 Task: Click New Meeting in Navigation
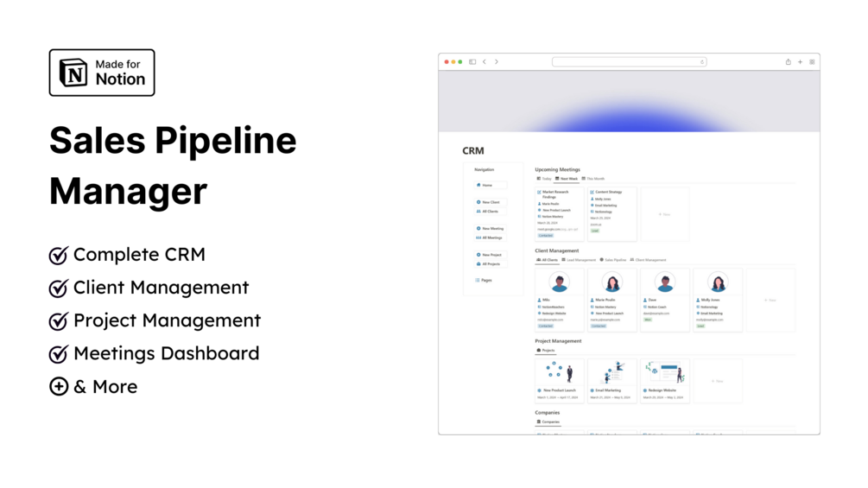491,229
